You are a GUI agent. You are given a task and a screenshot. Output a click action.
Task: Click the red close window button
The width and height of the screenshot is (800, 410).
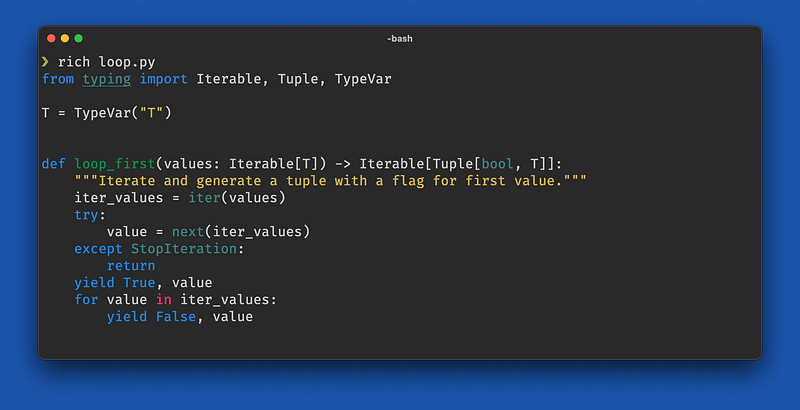51,38
